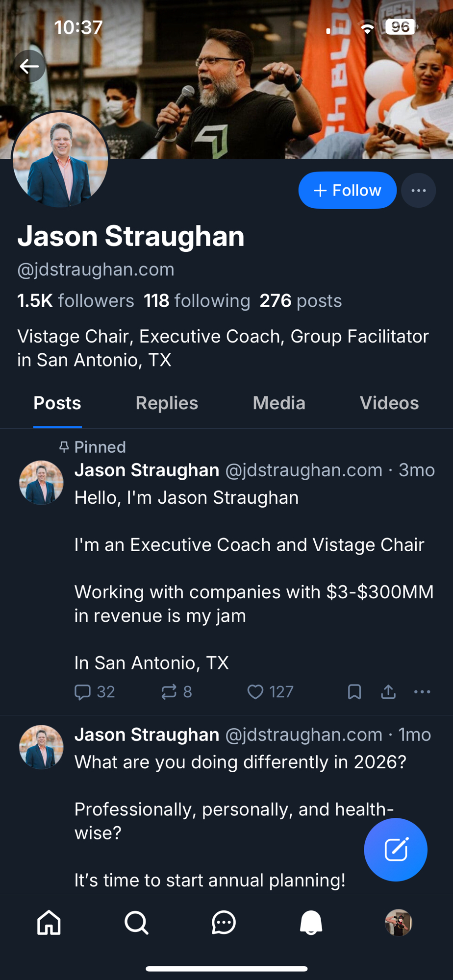
Task: Go to the Home feed
Action: tap(49, 923)
